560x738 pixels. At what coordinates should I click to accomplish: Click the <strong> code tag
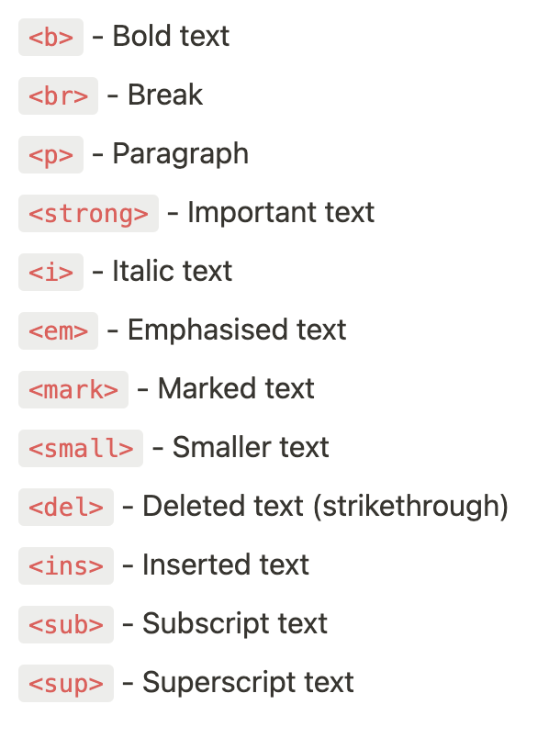(x=88, y=213)
